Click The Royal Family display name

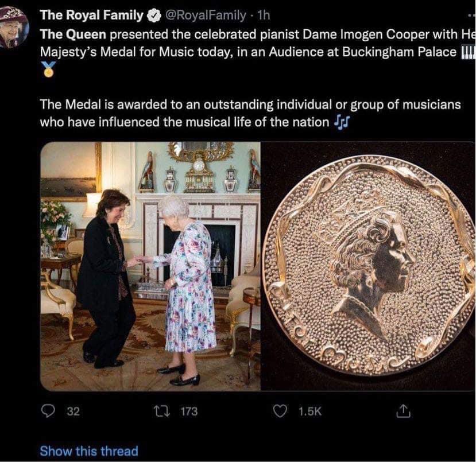click(x=91, y=14)
